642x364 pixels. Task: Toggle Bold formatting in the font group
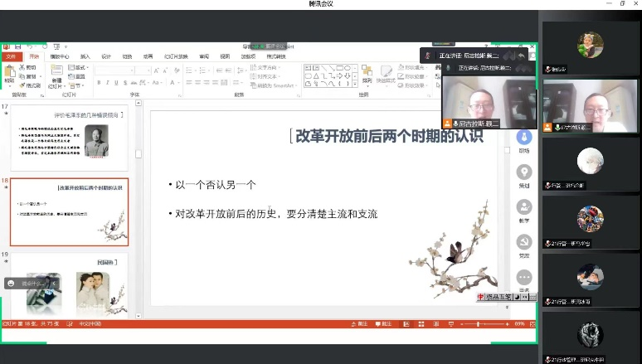(98, 83)
